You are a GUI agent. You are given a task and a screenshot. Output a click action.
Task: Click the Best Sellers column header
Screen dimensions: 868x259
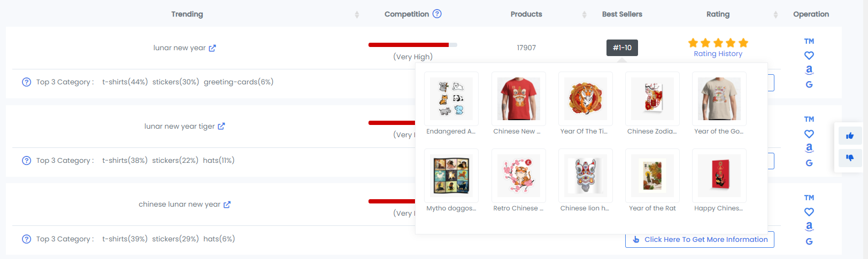click(622, 14)
